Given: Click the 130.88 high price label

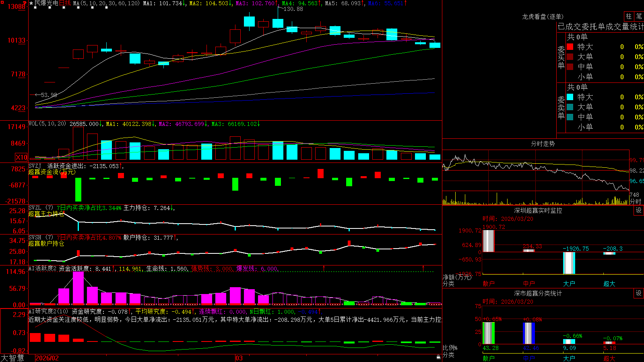Looking at the screenshot, I should pyautogui.click(x=293, y=9).
